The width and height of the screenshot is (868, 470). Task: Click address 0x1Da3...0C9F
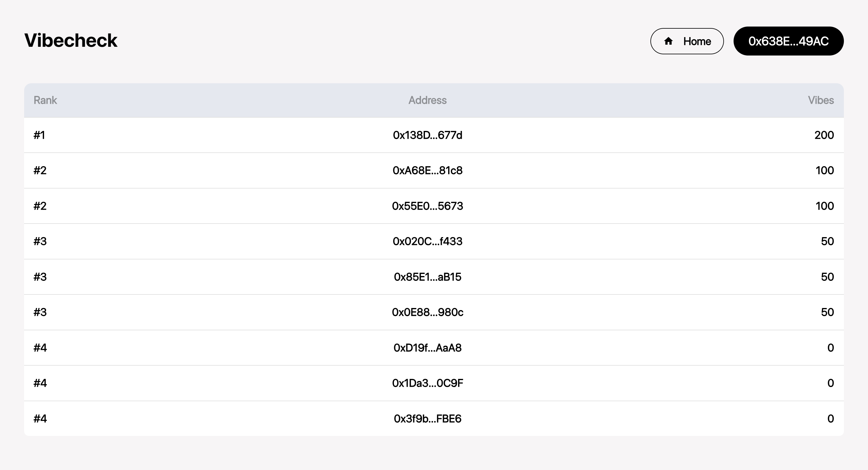427,383
